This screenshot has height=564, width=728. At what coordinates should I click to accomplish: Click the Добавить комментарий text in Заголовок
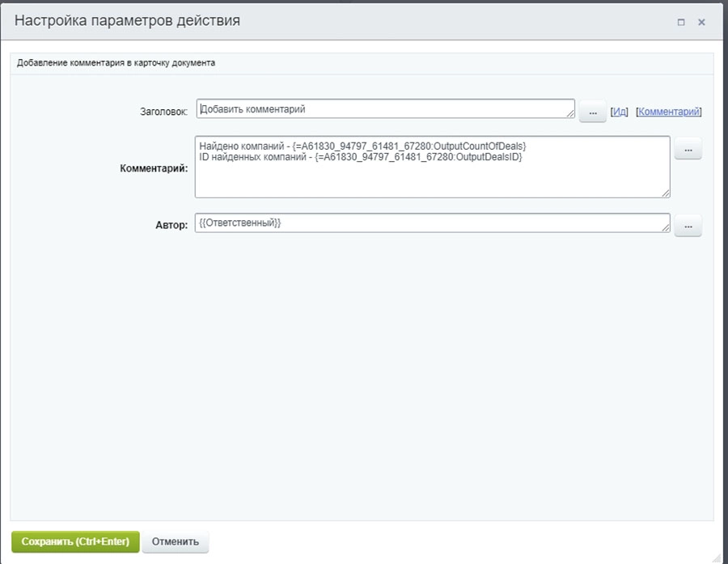[x=251, y=108]
